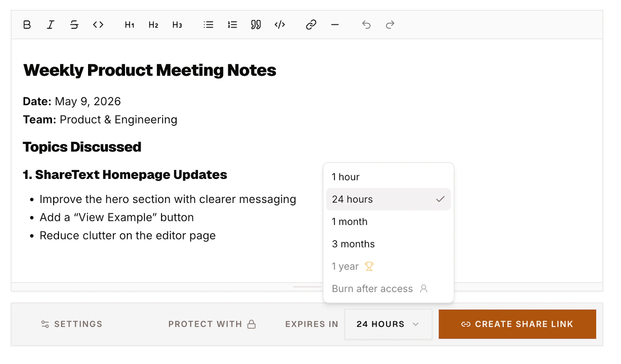Click 'Reduce clutter on the editor page' bullet

point(128,236)
